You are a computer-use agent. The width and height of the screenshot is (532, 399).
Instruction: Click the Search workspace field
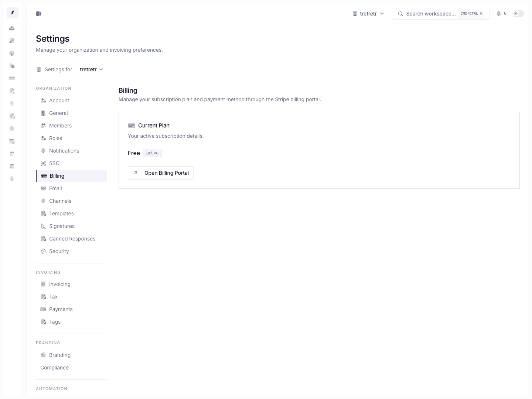click(x=441, y=14)
